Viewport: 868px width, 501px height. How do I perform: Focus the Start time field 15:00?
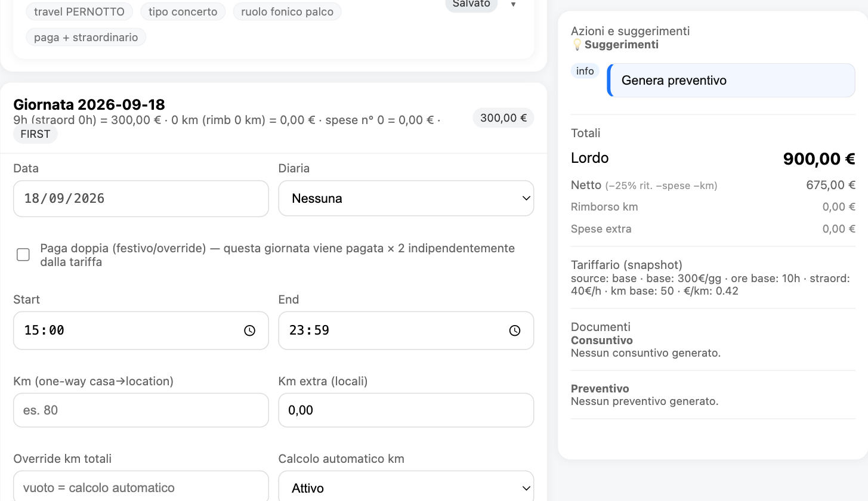141,330
